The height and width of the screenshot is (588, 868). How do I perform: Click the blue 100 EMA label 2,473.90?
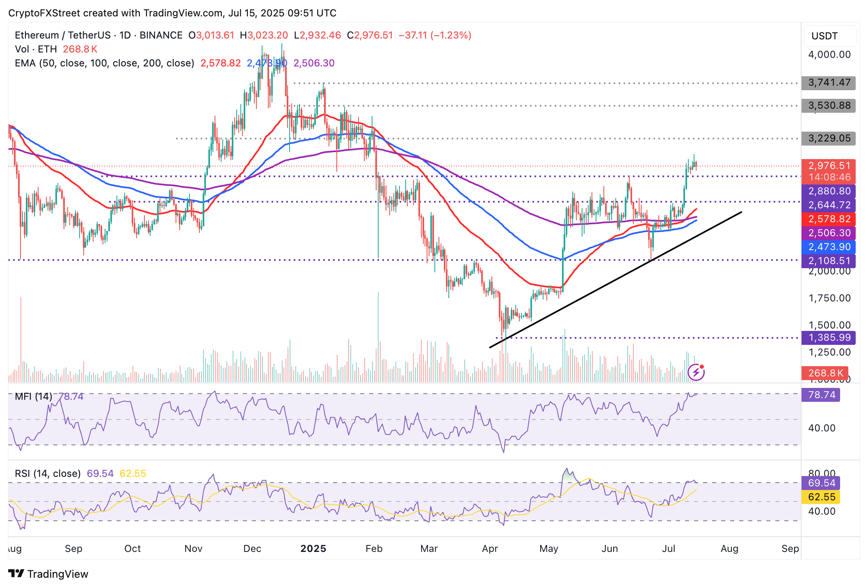coord(829,247)
